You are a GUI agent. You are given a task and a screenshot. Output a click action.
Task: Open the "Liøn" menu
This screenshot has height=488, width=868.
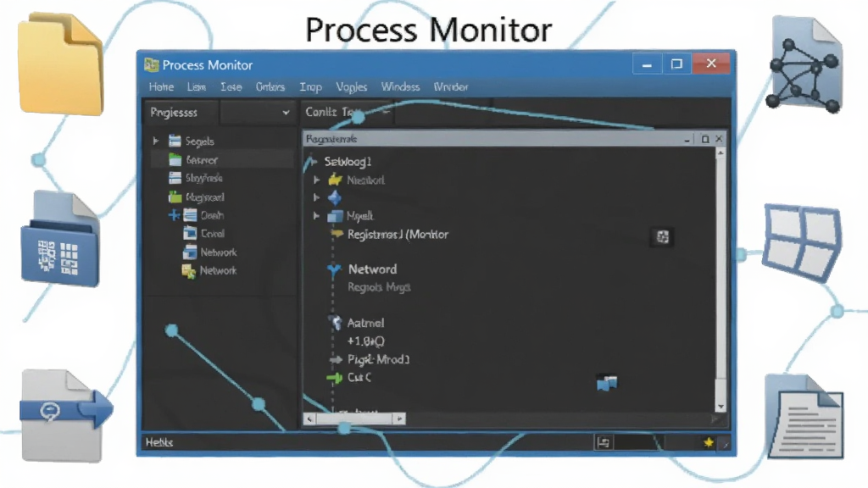click(197, 87)
